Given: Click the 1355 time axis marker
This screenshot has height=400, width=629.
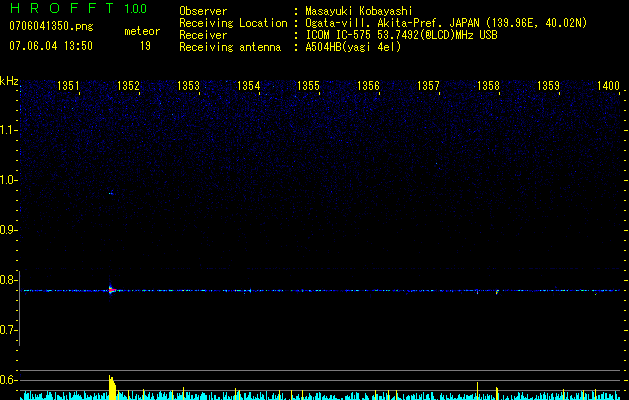Looking at the screenshot, I should click(308, 86).
